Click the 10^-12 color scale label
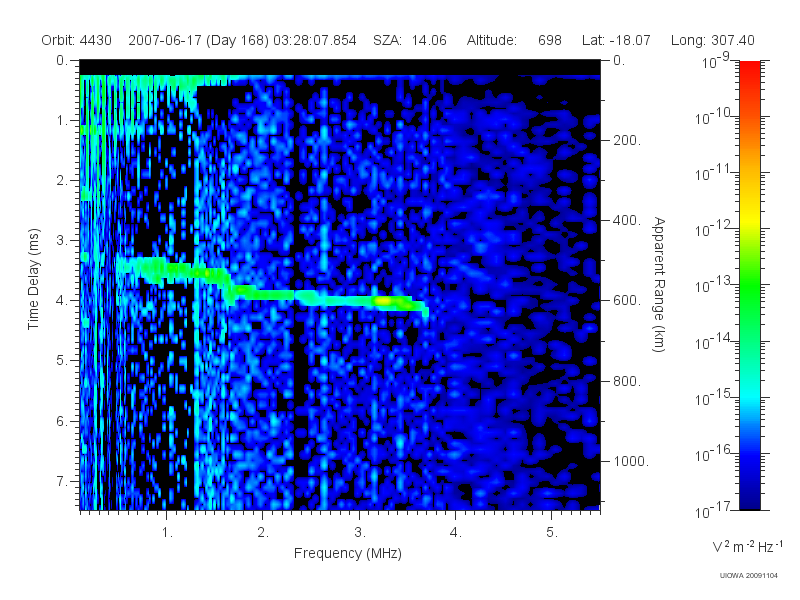Viewport: 800px width, 600px height. click(713, 230)
